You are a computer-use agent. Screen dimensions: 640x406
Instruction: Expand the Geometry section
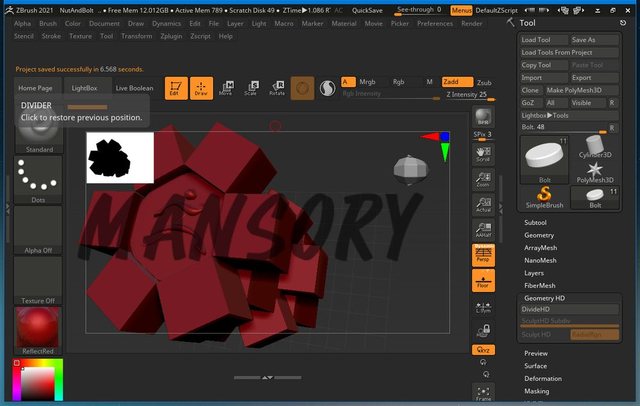tap(539, 235)
